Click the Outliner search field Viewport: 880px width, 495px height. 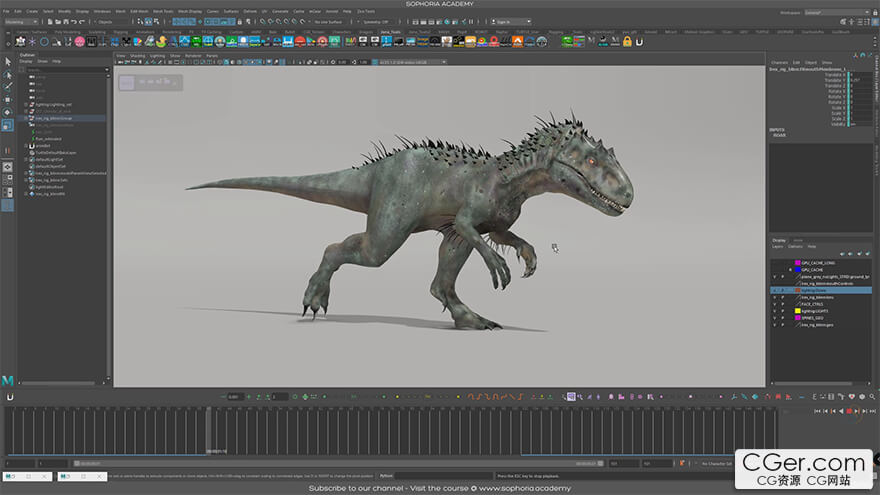click(65, 70)
